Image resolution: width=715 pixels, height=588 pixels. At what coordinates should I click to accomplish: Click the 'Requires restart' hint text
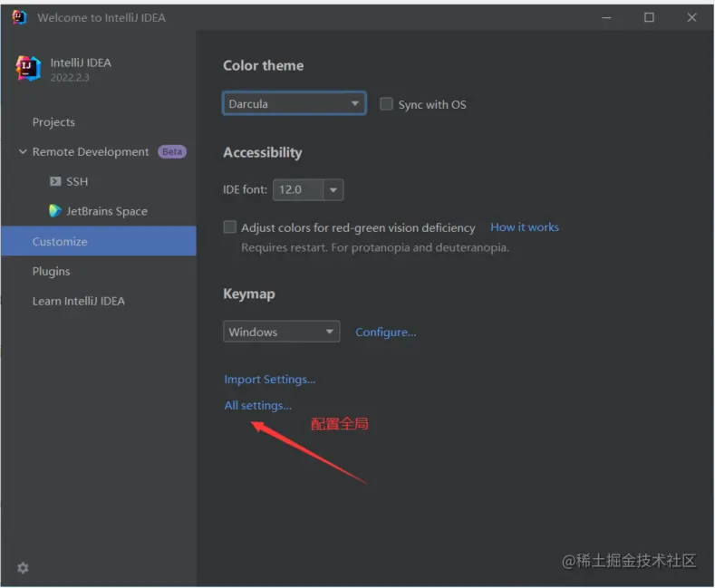coord(375,247)
